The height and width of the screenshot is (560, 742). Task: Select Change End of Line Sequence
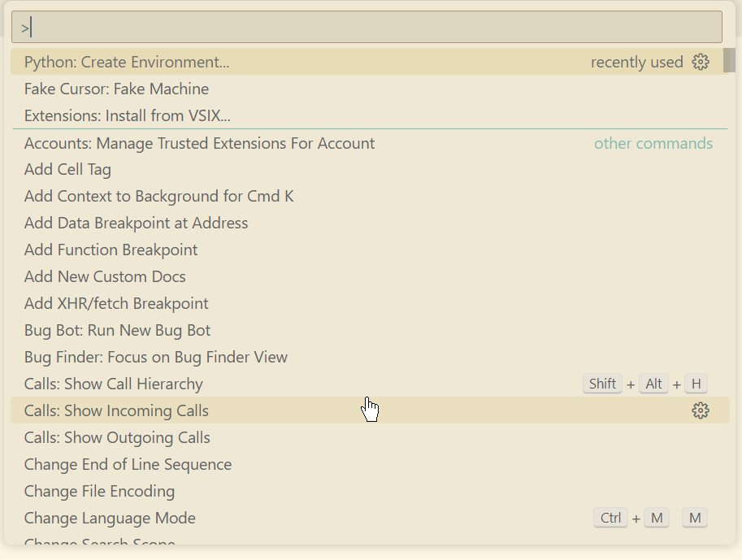point(128,465)
